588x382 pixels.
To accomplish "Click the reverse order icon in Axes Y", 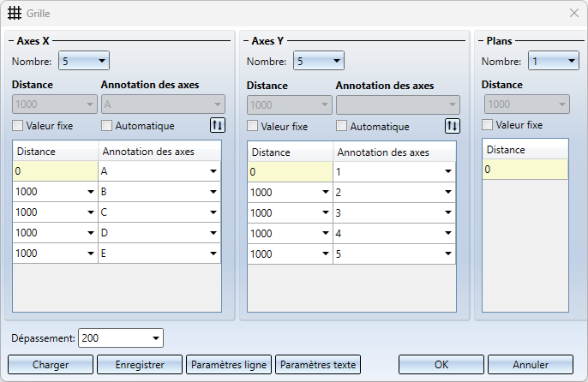I will pyautogui.click(x=453, y=126).
